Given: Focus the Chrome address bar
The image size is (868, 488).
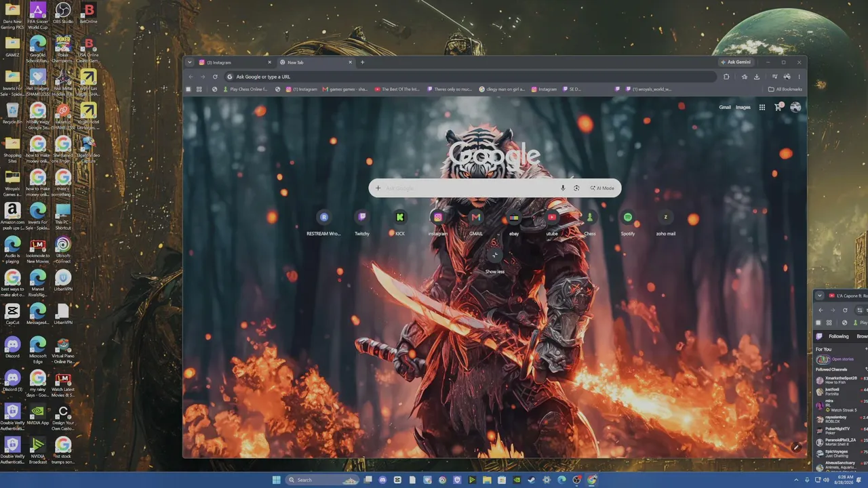Looking at the screenshot, I should pyautogui.click(x=471, y=77).
